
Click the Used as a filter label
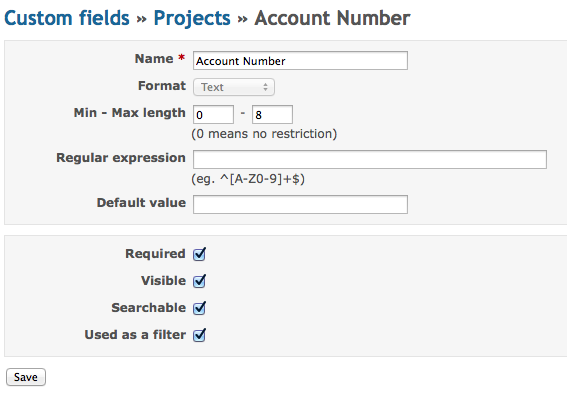[x=135, y=335]
